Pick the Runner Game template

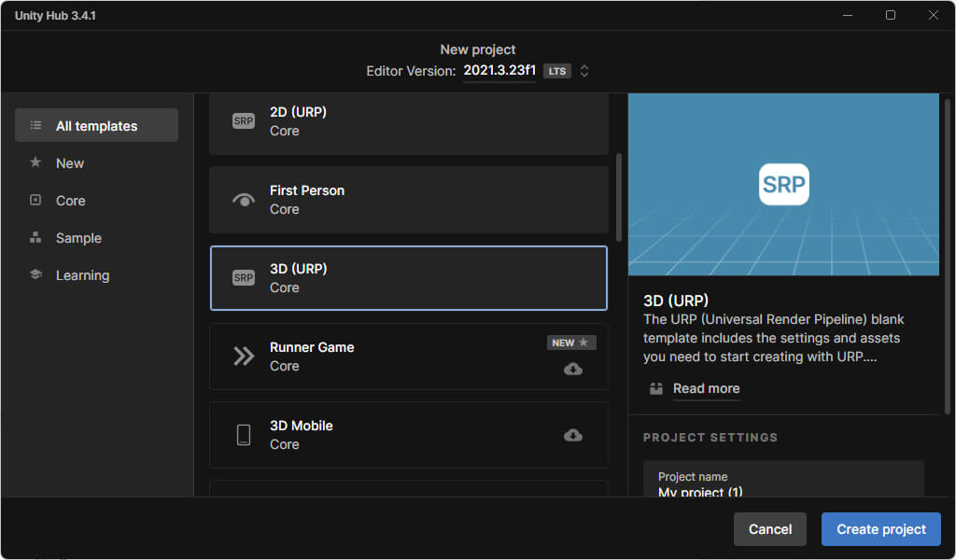(x=409, y=357)
